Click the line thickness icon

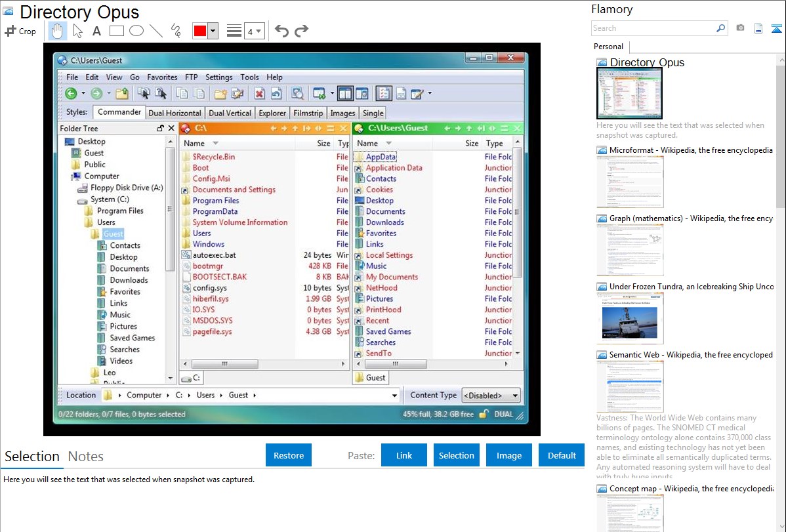(234, 31)
